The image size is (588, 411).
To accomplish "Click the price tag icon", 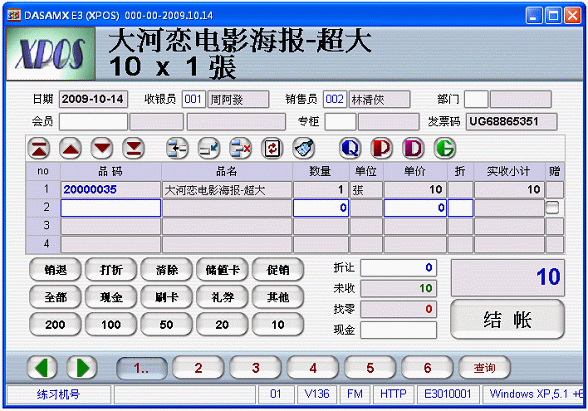I will (x=303, y=148).
